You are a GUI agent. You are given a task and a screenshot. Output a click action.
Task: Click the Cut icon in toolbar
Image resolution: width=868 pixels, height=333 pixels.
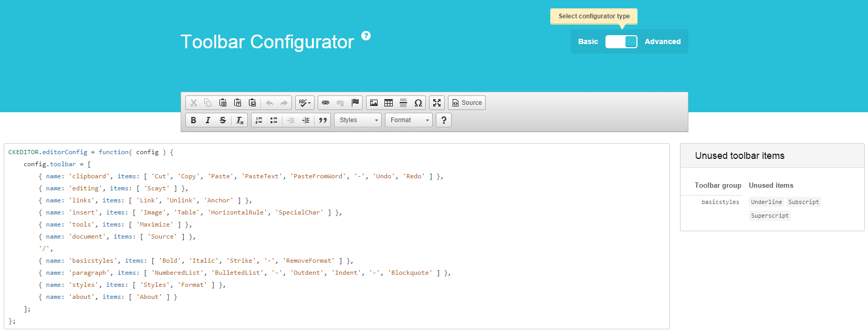coord(194,103)
